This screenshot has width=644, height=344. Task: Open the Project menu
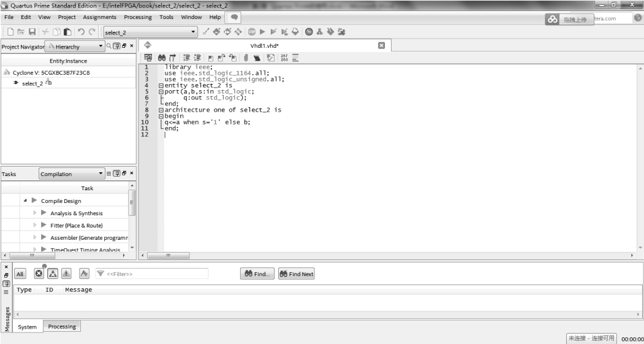point(67,17)
